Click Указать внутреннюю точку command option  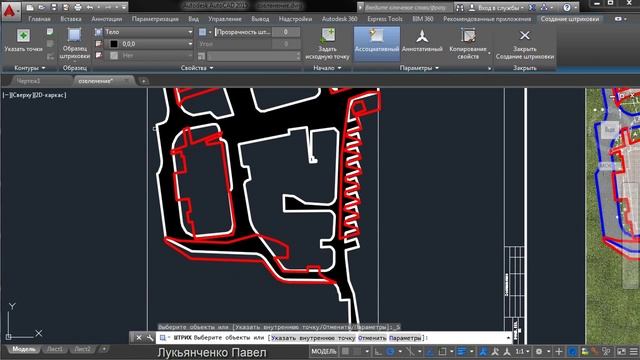click(x=313, y=338)
